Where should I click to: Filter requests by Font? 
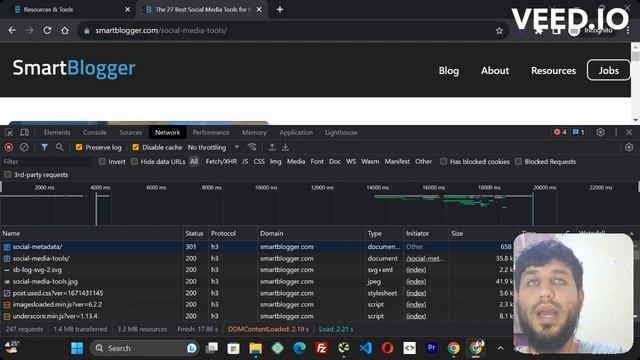point(317,162)
